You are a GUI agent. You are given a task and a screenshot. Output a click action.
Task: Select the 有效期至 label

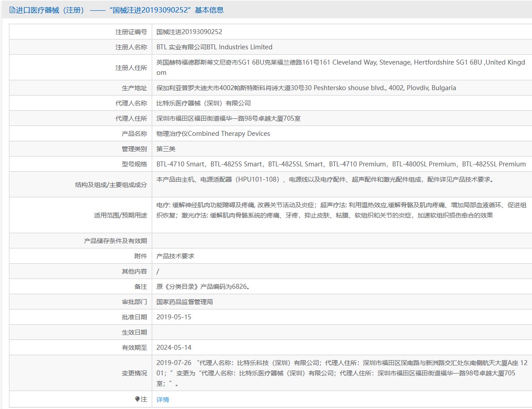point(134,348)
